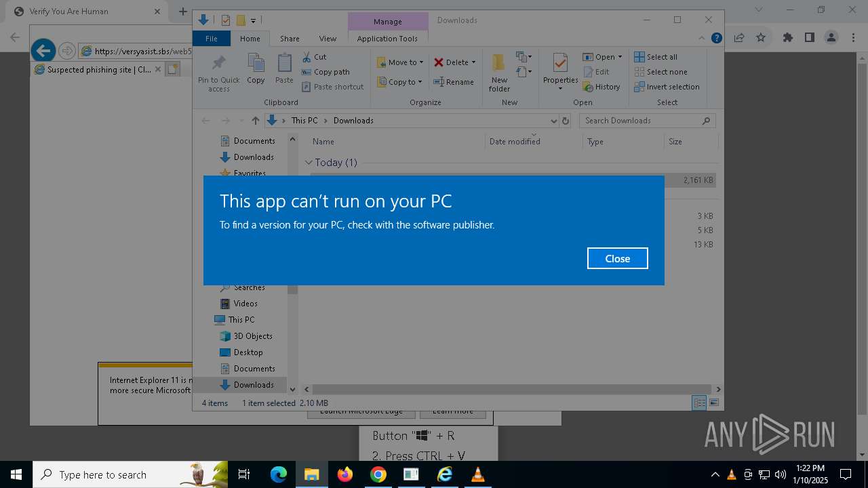Open the Delete dropdown arrow
868x488 pixels.
click(473, 62)
